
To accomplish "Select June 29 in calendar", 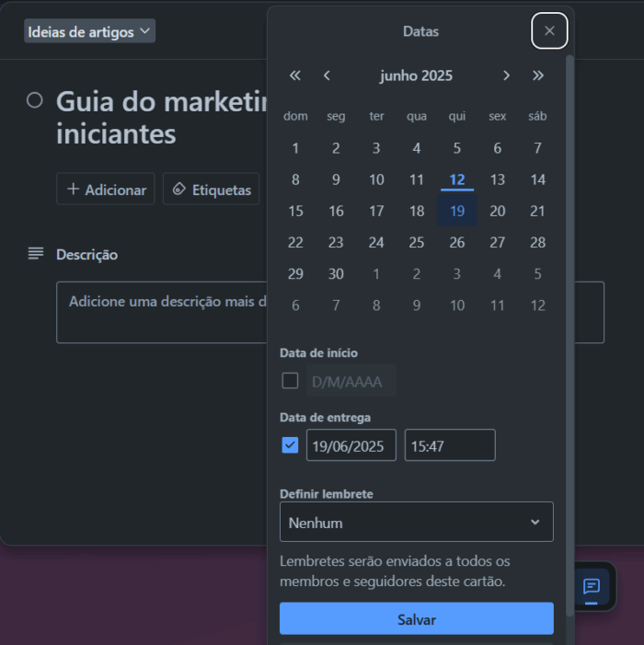I will [295, 274].
